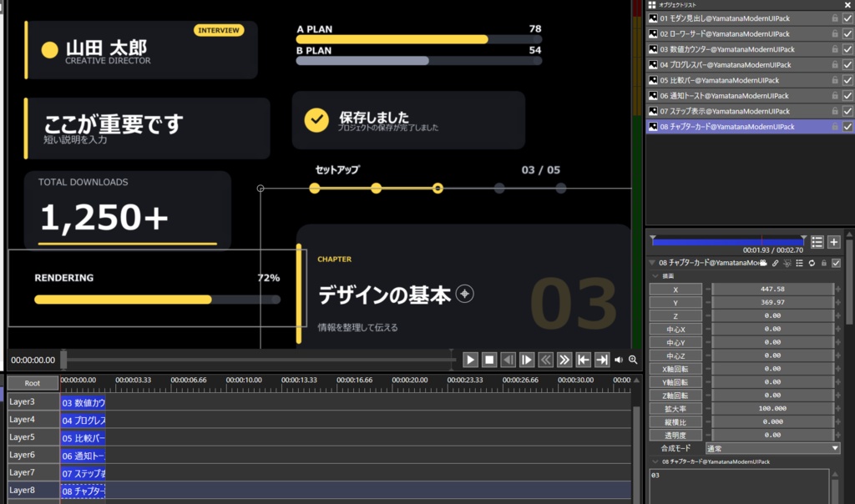Image resolution: width=855 pixels, height=504 pixels.
Task: Click the plus stepper for 透明度
Action: [838, 435]
